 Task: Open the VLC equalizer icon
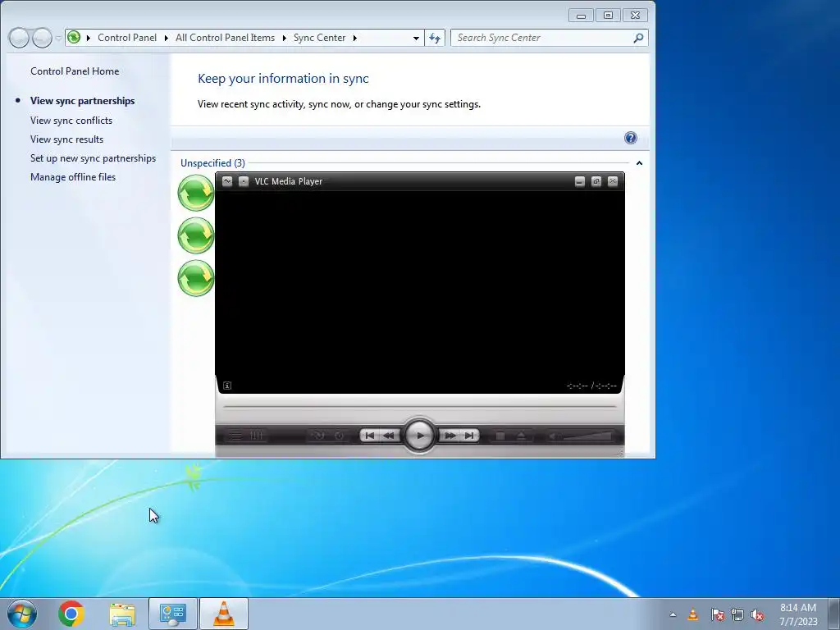[257, 436]
